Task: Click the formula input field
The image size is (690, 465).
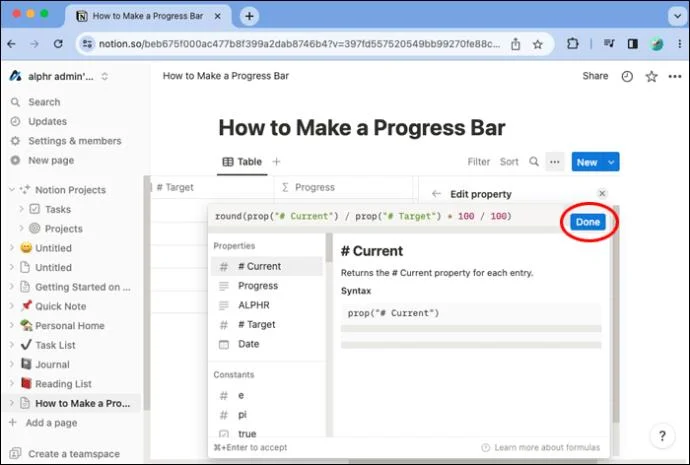Action: click(x=385, y=216)
